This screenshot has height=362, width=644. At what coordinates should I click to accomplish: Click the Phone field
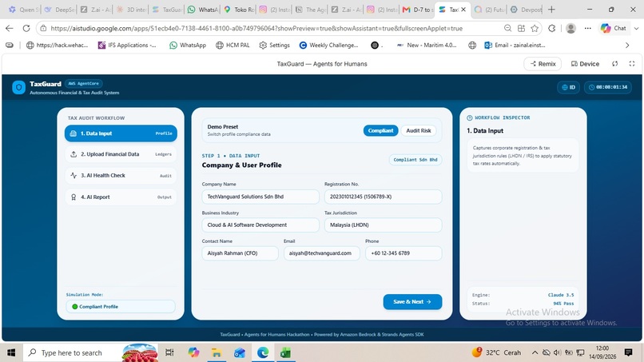click(x=403, y=253)
